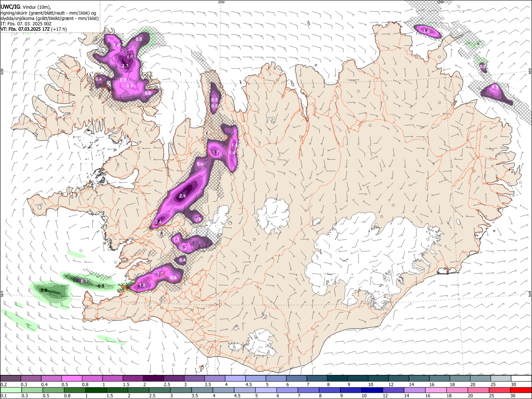Click the white 1.0 value over the Westfjords
The image size is (532, 399).
pyautogui.click(x=117, y=45)
